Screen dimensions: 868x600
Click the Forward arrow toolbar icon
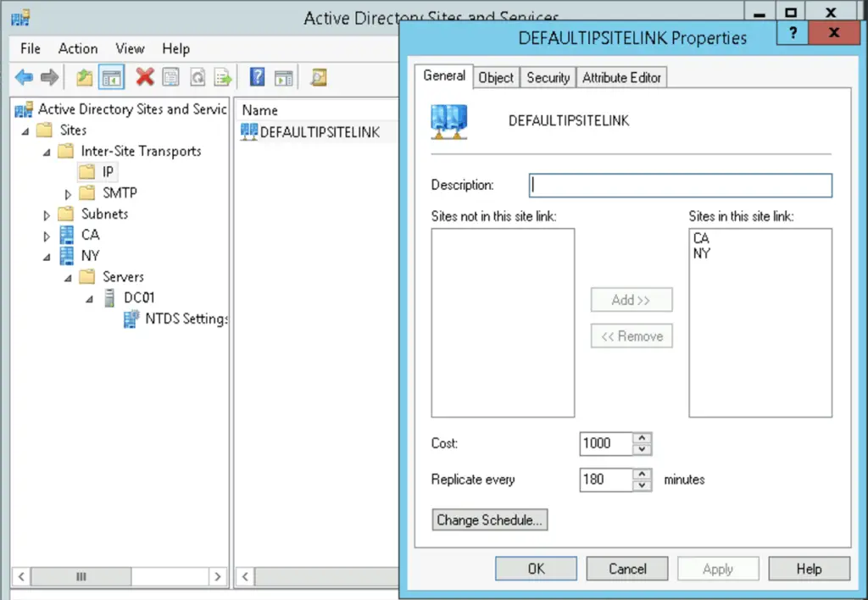pos(49,77)
